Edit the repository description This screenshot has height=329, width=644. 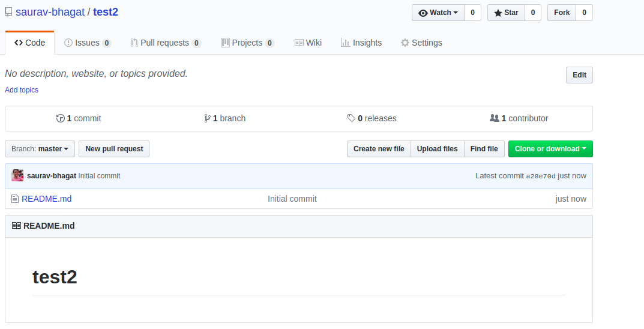(579, 75)
